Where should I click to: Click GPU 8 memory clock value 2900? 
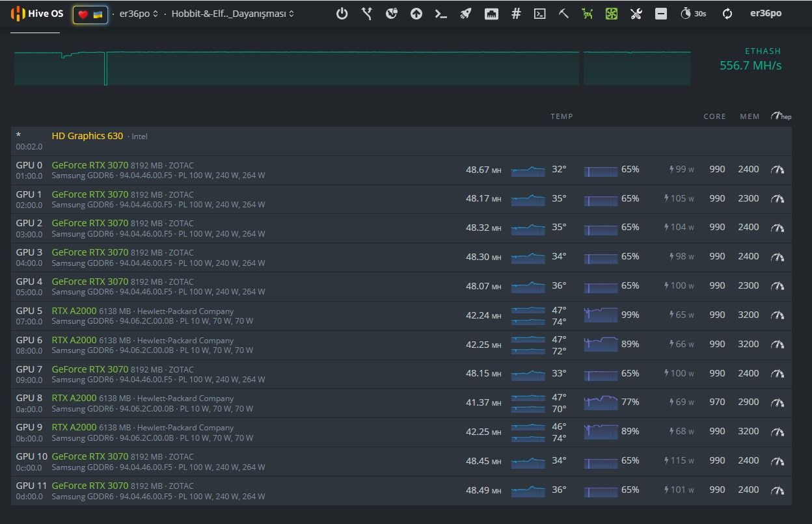tap(748, 402)
